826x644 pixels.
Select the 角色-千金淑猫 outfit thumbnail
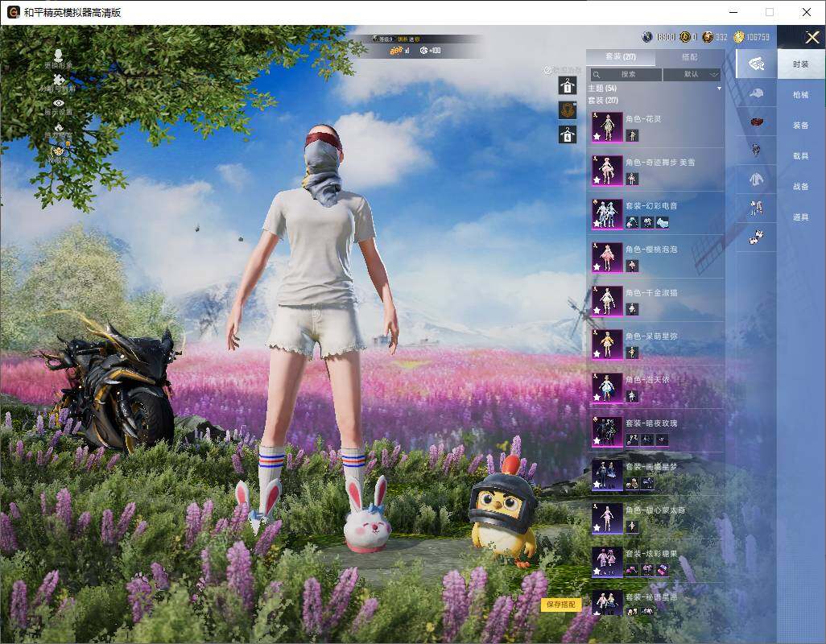607,301
